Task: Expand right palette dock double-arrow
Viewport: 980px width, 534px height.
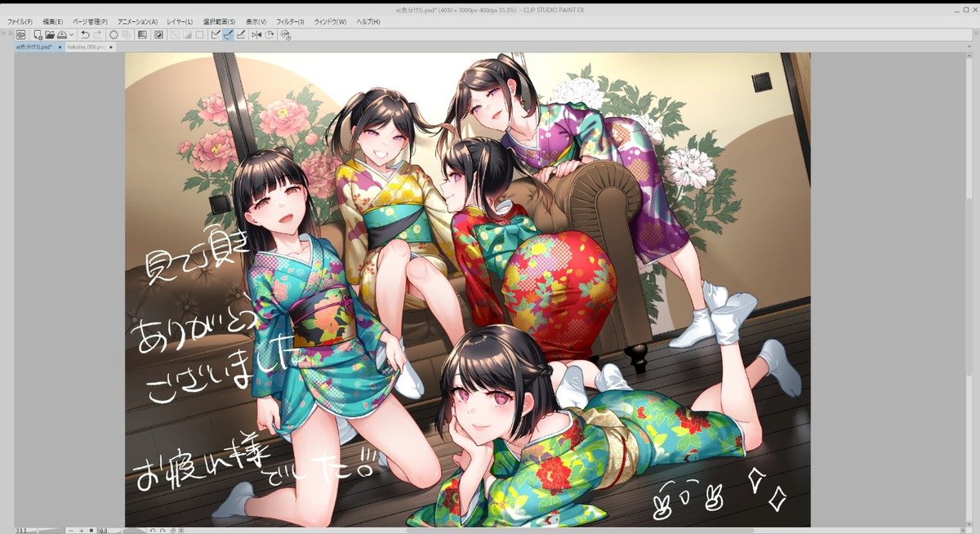Action: click(976, 33)
